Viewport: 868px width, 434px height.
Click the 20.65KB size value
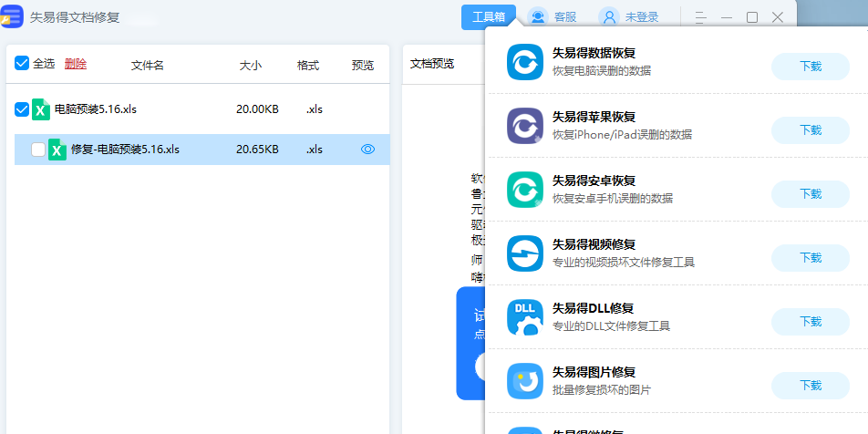point(257,150)
